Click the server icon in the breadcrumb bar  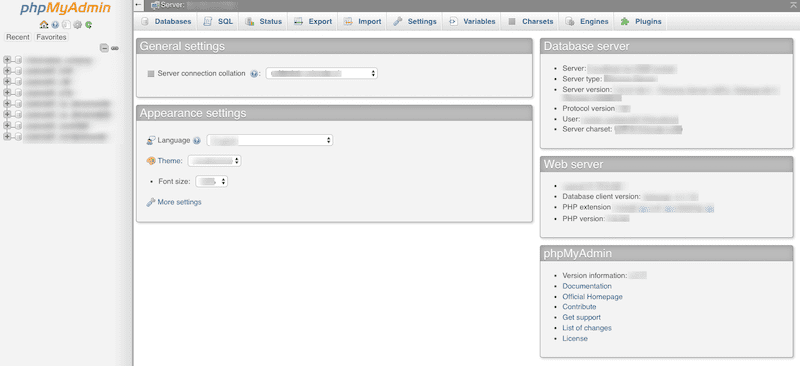coord(155,6)
